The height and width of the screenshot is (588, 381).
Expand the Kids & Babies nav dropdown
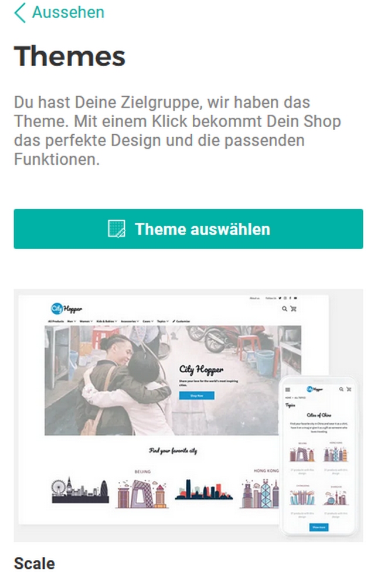click(x=107, y=321)
